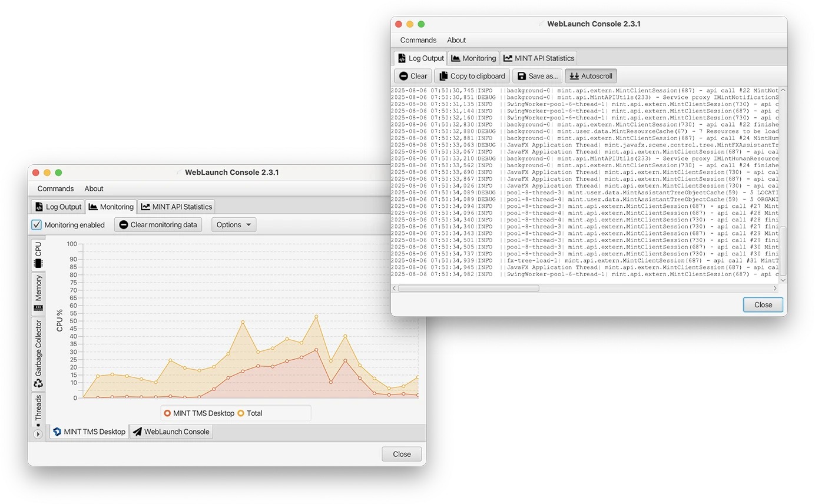This screenshot has height=504, width=815.
Task: Click the Clear button in log toolbar
Action: pyautogui.click(x=413, y=76)
